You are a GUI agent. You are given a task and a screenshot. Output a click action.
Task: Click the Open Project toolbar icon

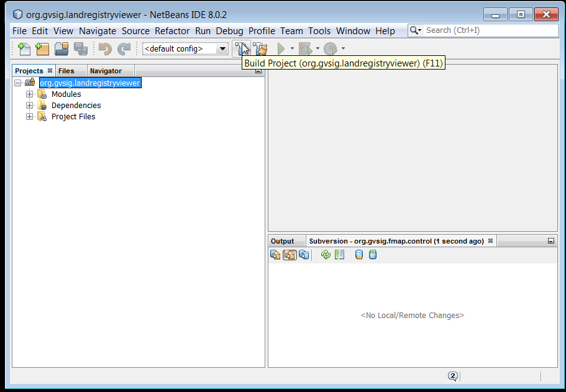61,48
